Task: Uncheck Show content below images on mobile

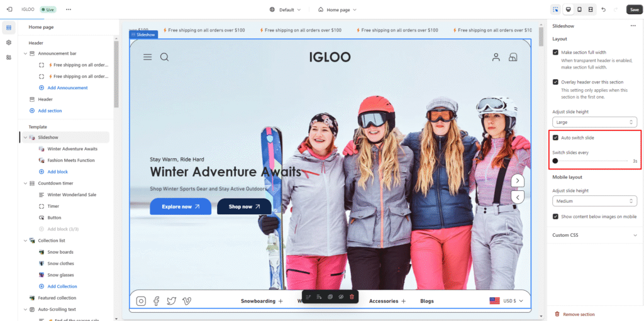Action: pyautogui.click(x=555, y=217)
